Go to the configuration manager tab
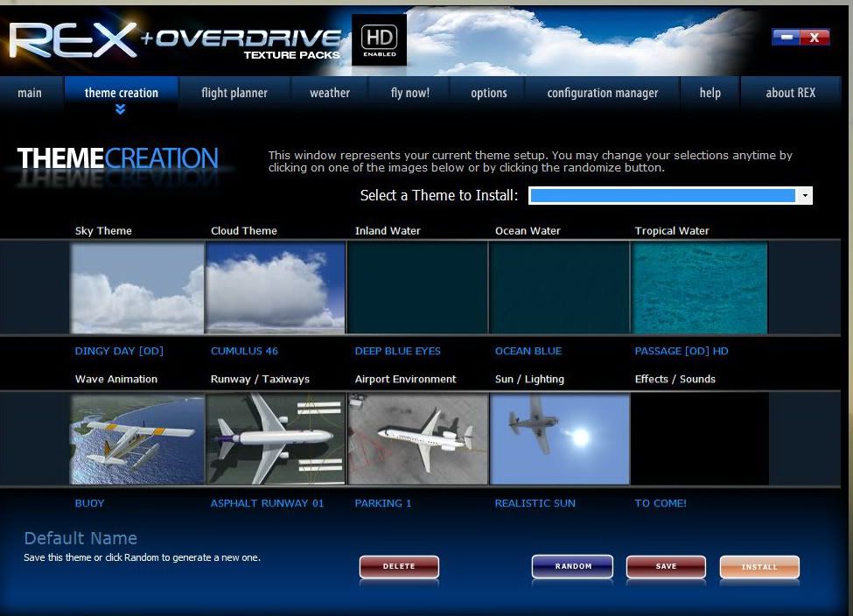The image size is (853, 616). click(x=602, y=93)
